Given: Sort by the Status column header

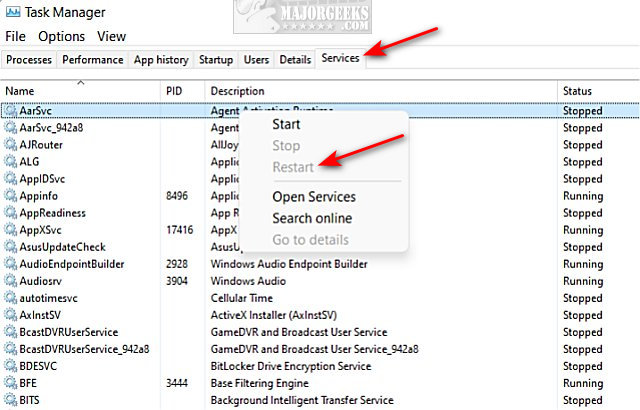Looking at the screenshot, I should (x=598, y=91).
